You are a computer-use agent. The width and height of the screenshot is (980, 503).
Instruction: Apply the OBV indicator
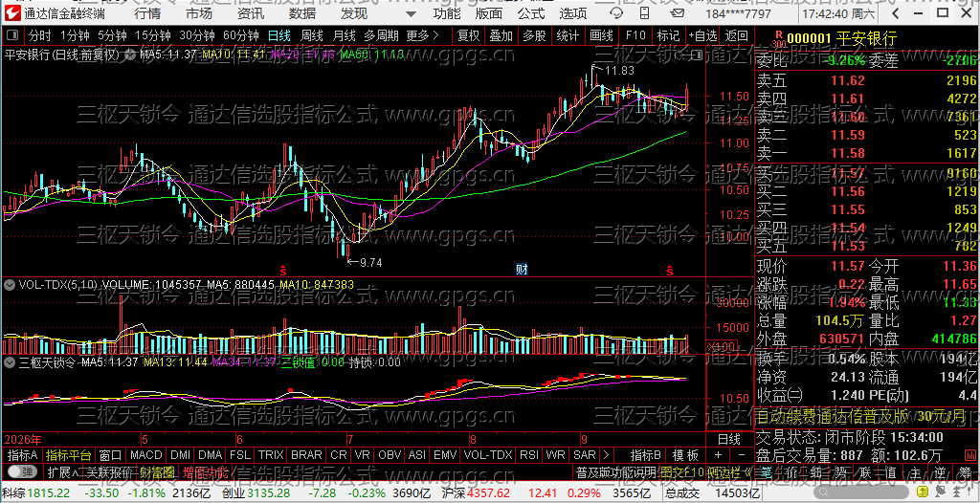390,455
